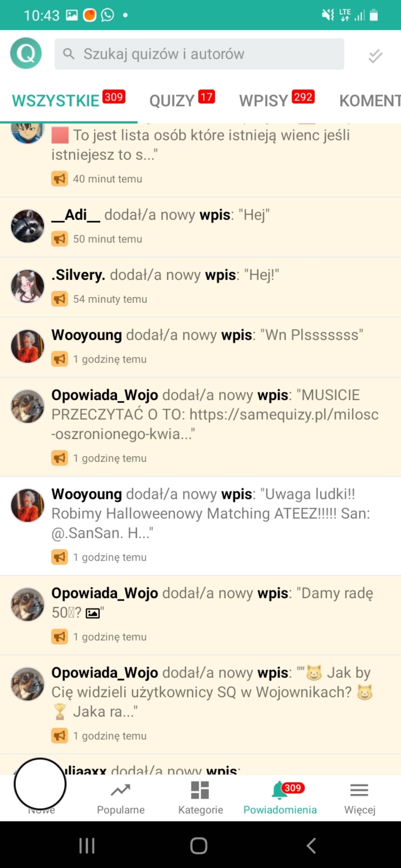Tap megaphone icon under __Adi__ post
The height and width of the screenshot is (868, 401).
click(x=60, y=239)
